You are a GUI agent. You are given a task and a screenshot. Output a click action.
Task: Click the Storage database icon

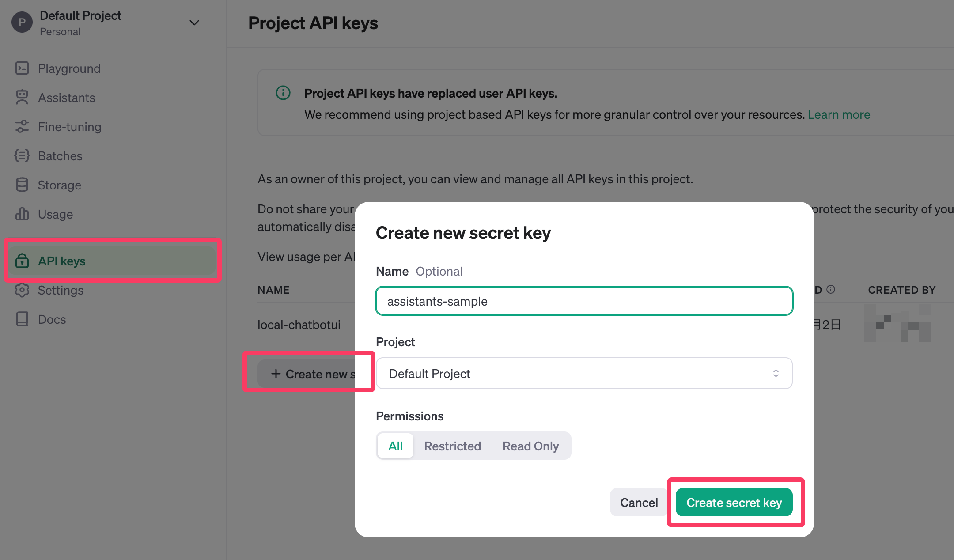[x=22, y=185]
